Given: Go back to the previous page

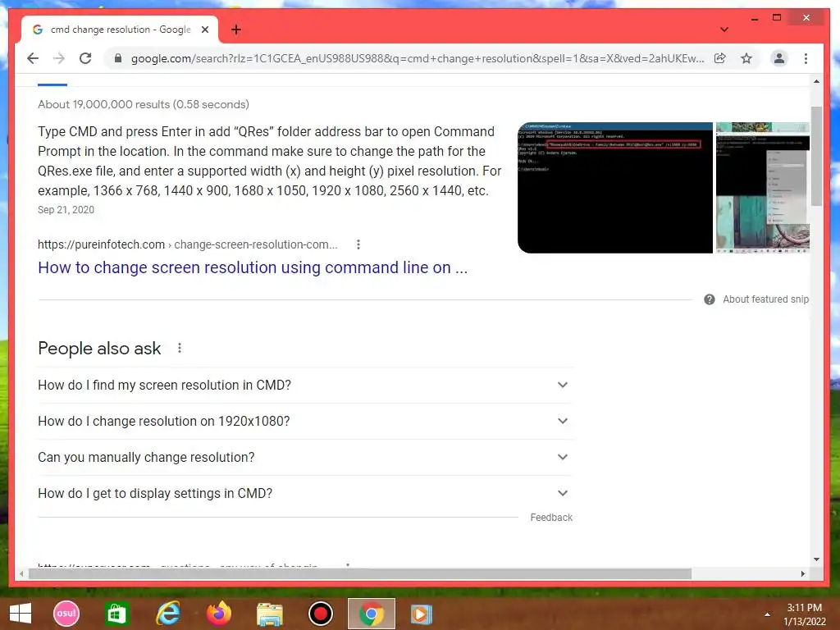Looking at the screenshot, I should tap(33, 58).
